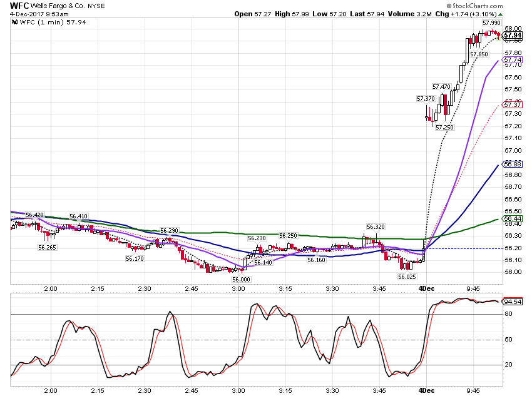
Task: Click the bold WFC ticker symbol in the title
Action: tap(19, 6)
